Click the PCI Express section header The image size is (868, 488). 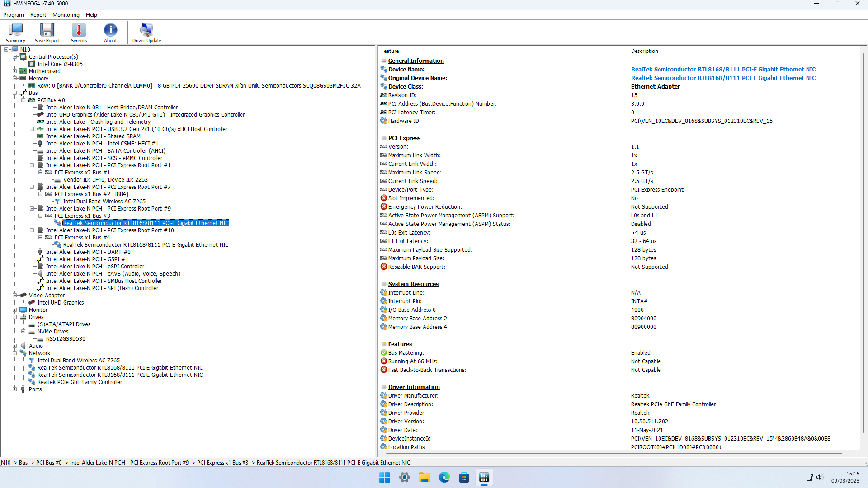pyautogui.click(x=404, y=138)
